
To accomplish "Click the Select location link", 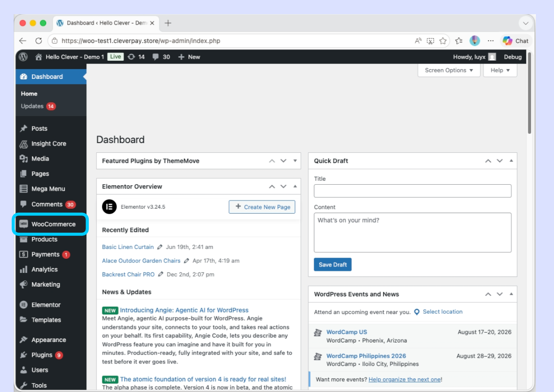I will coord(442,312).
